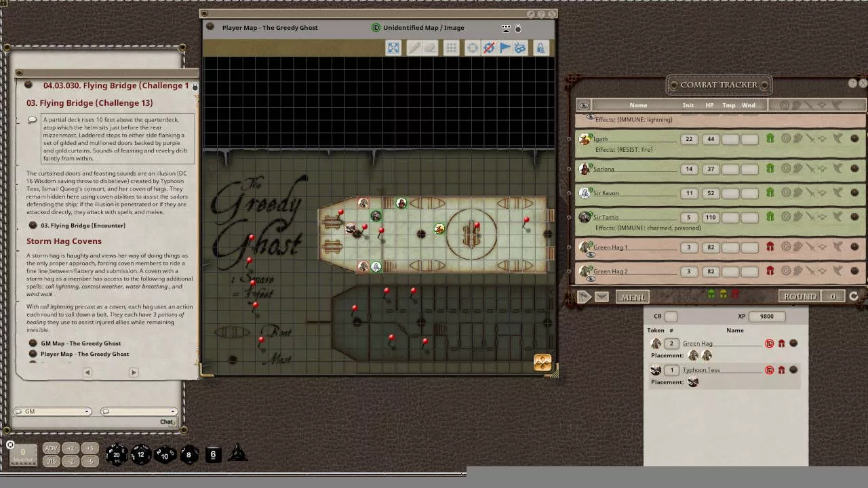The width and height of the screenshot is (868, 488).
Task: Open Sir Tathis's entry in Combat Tracker
Action: point(854,217)
